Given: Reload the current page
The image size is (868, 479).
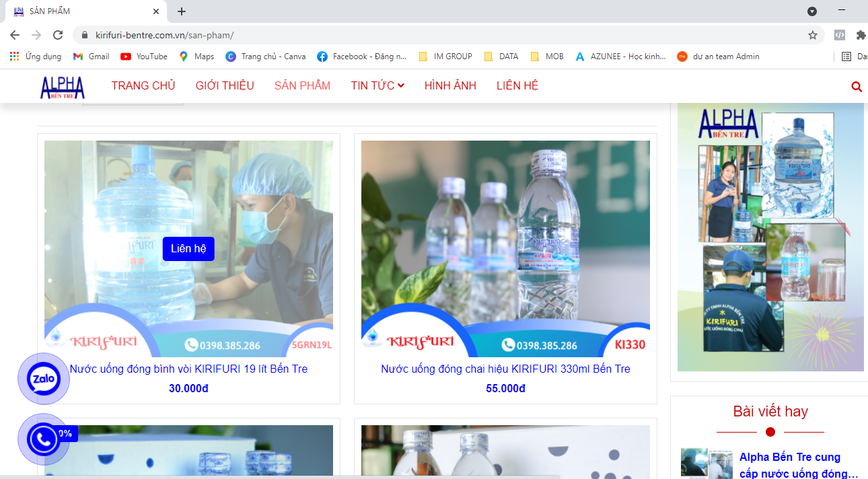Looking at the screenshot, I should [x=58, y=34].
